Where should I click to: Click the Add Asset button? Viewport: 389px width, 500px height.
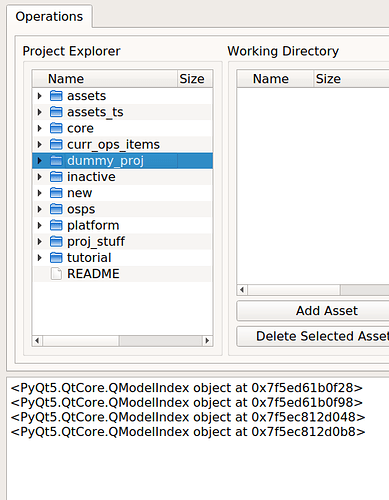point(327,311)
